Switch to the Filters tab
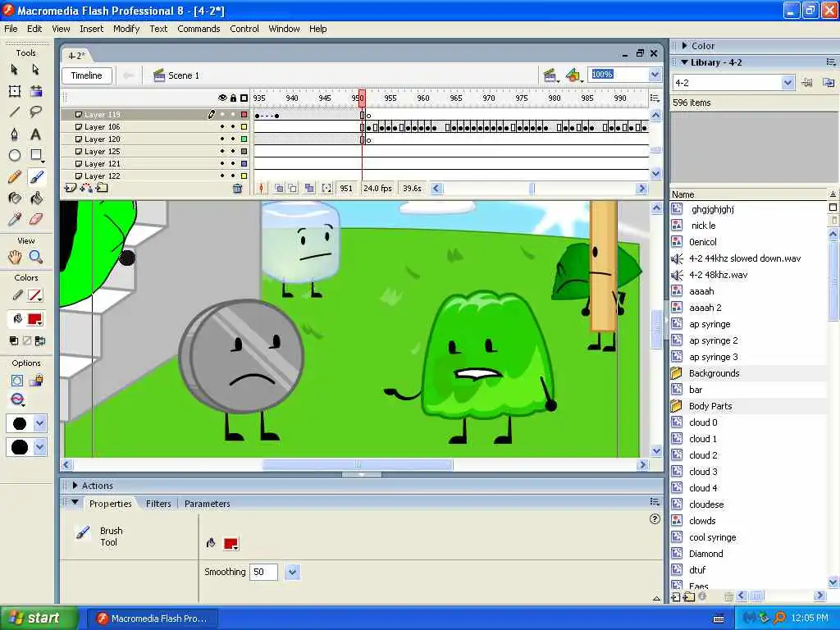 click(x=158, y=504)
